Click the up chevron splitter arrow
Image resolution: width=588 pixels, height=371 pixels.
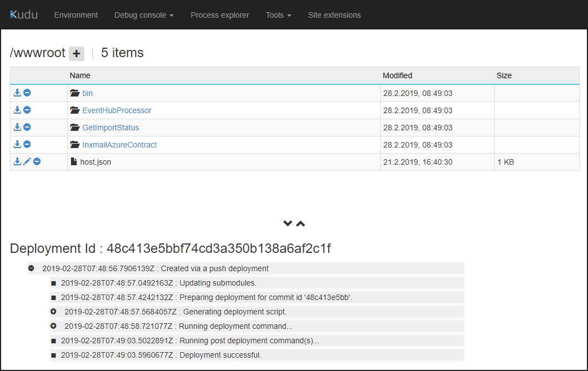(x=300, y=223)
